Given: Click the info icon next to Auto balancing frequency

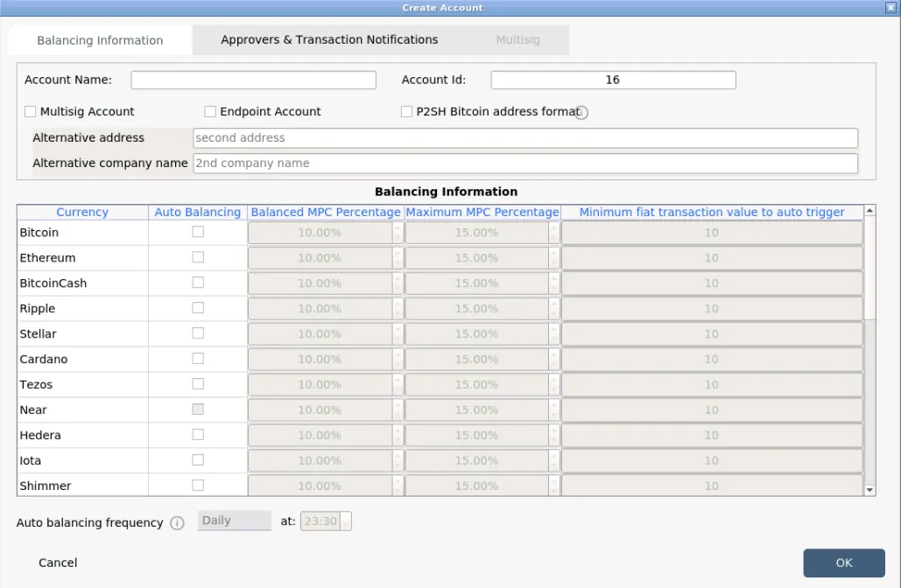Looking at the screenshot, I should click(178, 523).
